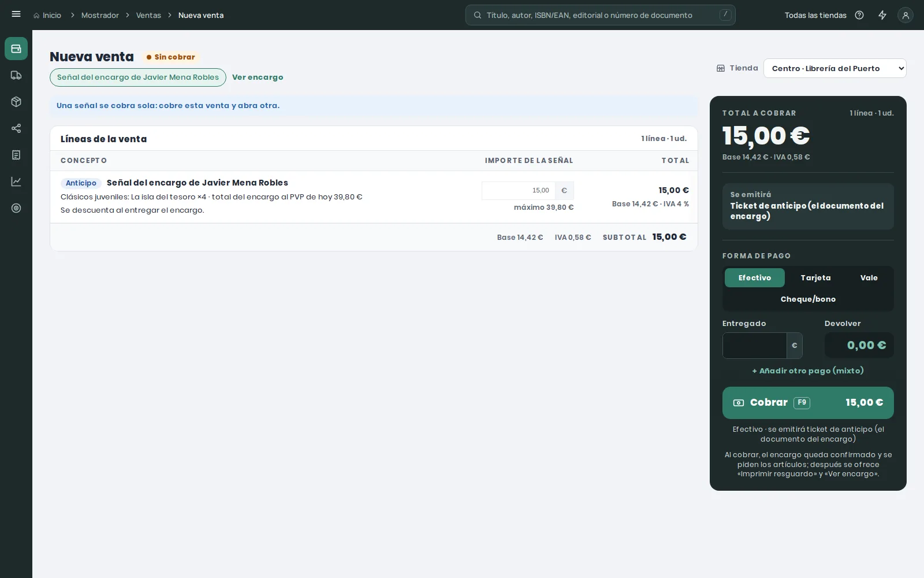Click the importe de la señal field
The width and height of the screenshot is (924, 578).
pos(519,191)
